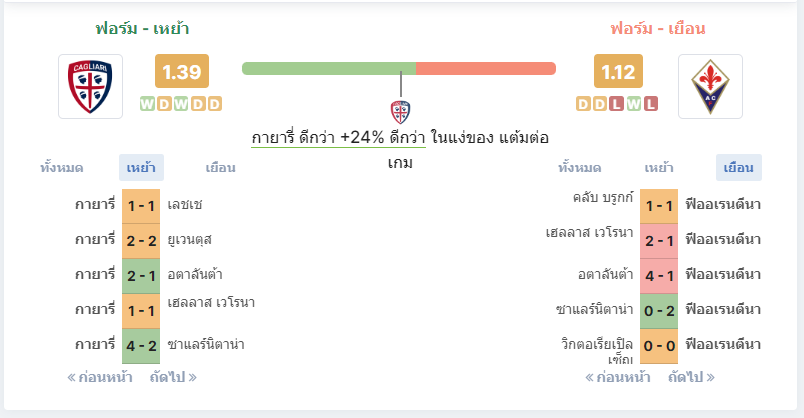Select เยือน tab under Cagliari form
The width and height of the screenshot is (804, 418).
(x=220, y=168)
